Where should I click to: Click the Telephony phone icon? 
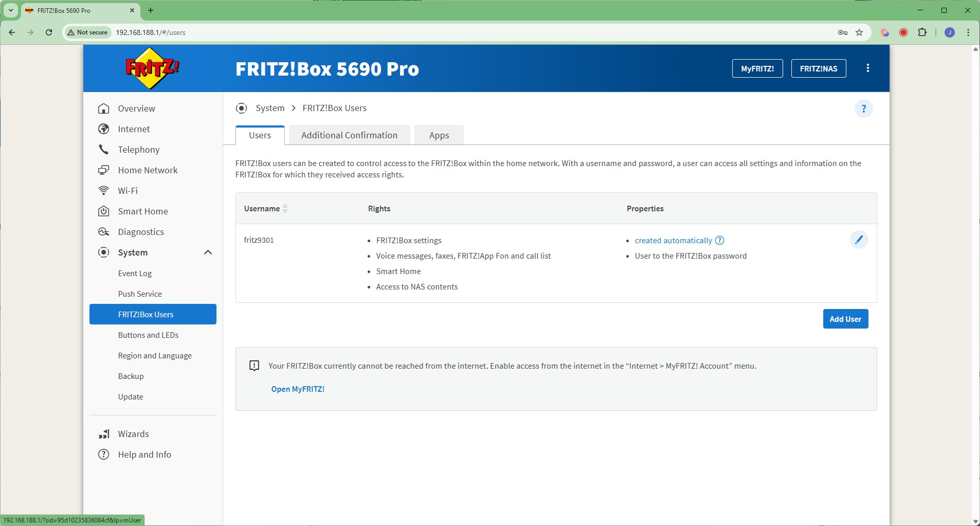(104, 150)
